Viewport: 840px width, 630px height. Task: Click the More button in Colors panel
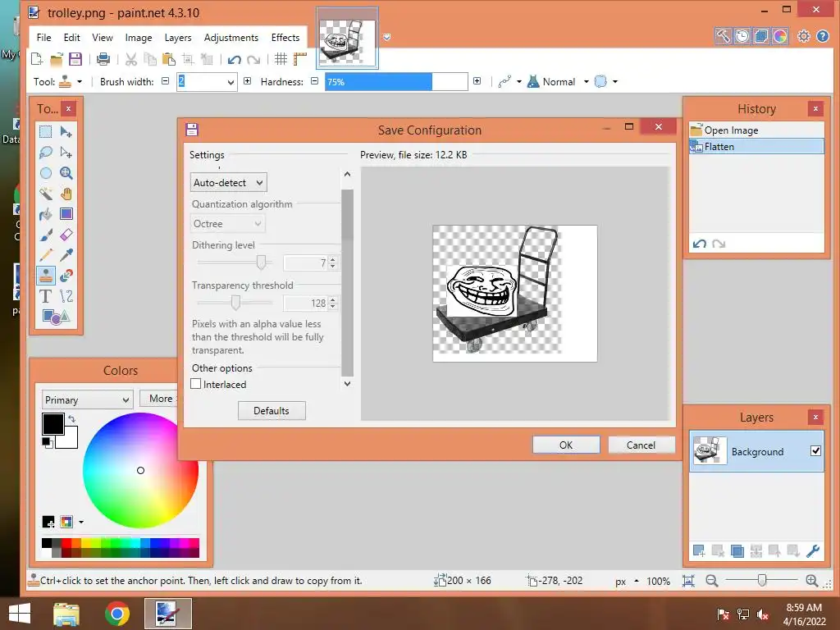point(159,399)
